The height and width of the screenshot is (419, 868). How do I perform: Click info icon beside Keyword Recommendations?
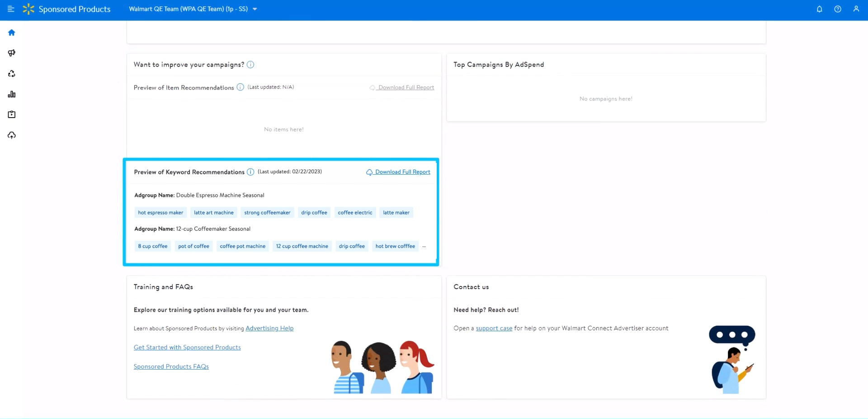250,172
